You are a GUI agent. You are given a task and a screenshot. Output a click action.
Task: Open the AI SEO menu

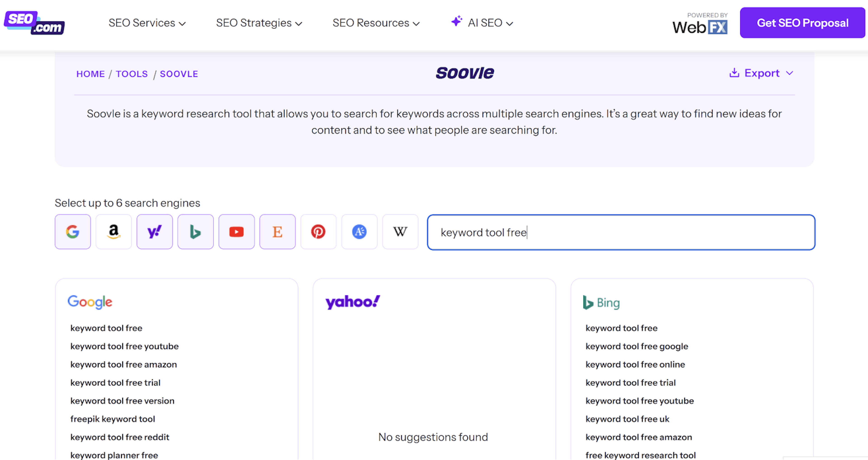[x=490, y=23]
